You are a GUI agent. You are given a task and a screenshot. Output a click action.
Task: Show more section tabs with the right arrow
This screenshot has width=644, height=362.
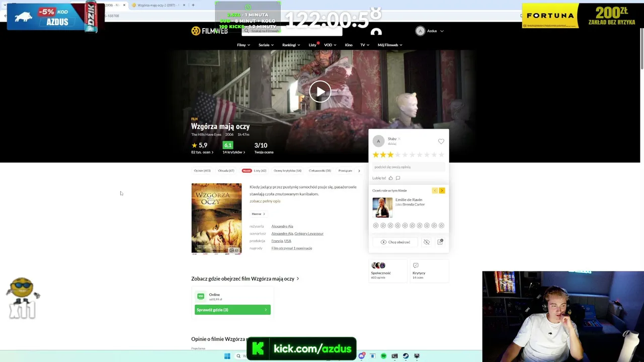tap(359, 171)
